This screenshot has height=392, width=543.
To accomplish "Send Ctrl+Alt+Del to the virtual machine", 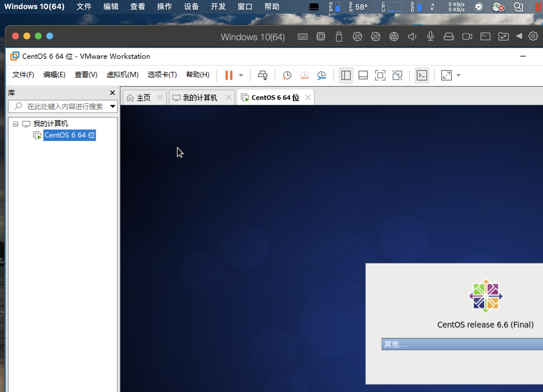I will 263,75.
